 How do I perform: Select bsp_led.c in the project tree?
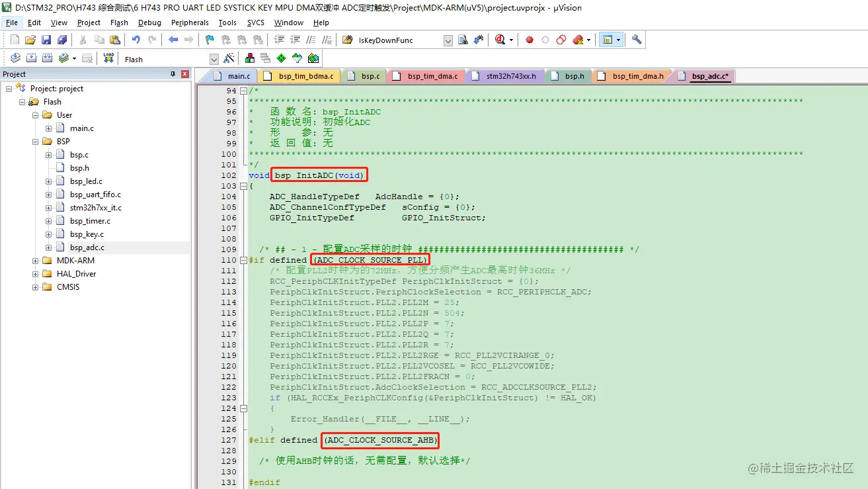click(86, 181)
